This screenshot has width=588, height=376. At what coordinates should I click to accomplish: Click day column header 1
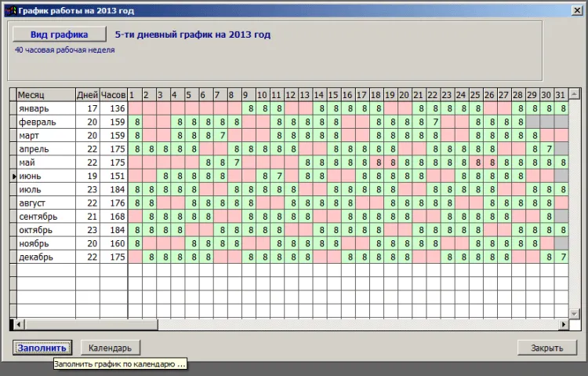click(135, 95)
